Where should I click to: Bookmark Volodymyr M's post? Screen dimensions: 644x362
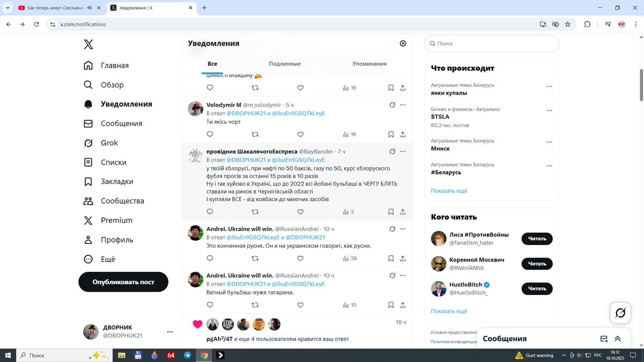391,135
